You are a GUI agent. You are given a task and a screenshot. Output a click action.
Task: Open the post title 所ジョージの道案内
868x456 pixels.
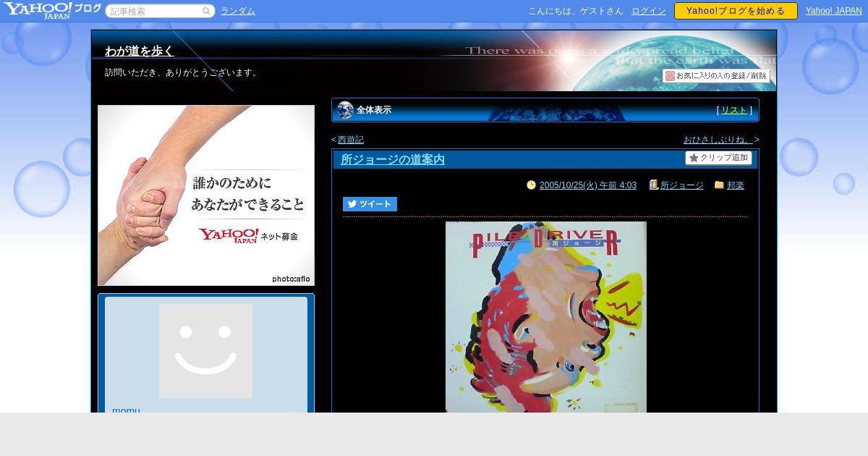click(393, 159)
